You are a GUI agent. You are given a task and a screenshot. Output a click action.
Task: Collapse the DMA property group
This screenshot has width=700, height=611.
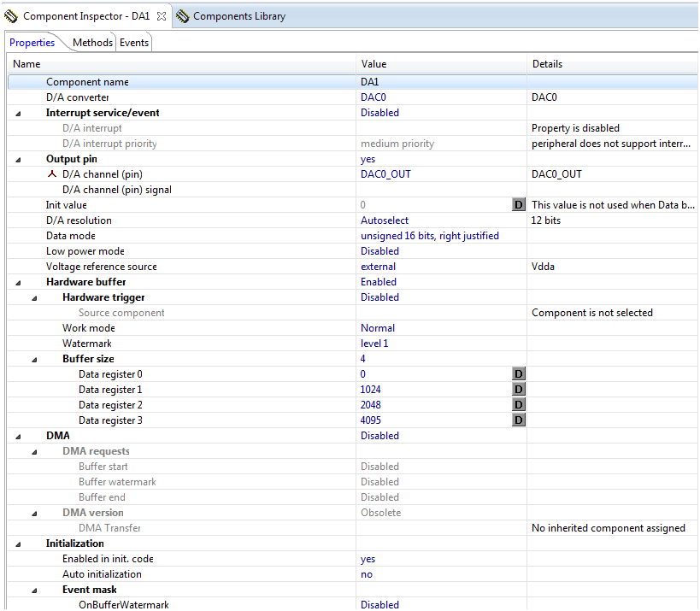click(x=19, y=436)
